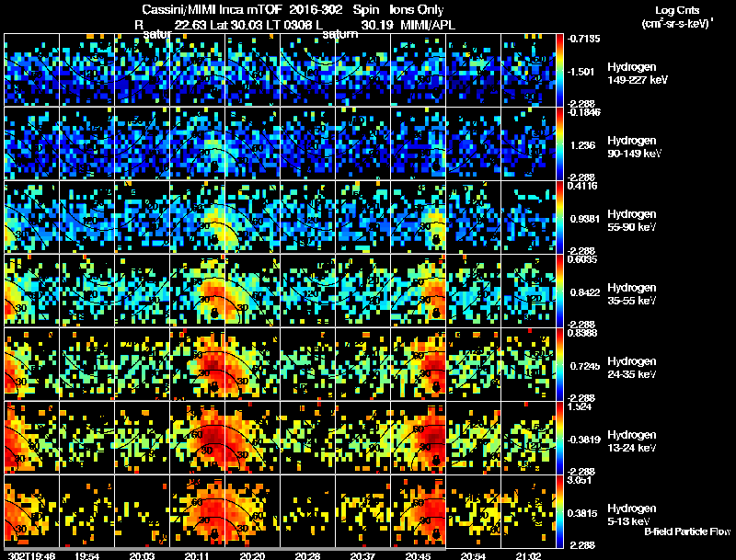Screen dimensions: 736x560
Task: Select the 20:03 time label
Action: [143, 555]
